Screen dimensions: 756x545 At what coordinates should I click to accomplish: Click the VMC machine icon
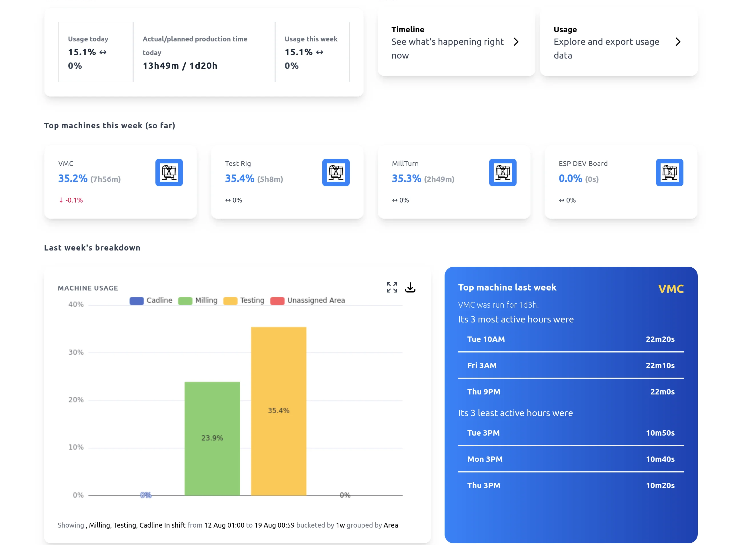tap(169, 172)
